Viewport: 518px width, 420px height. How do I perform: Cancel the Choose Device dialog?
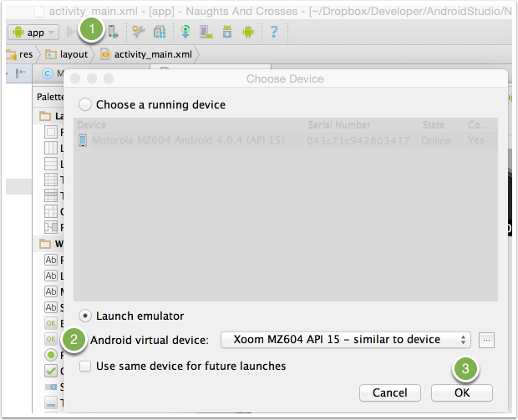(389, 392)
